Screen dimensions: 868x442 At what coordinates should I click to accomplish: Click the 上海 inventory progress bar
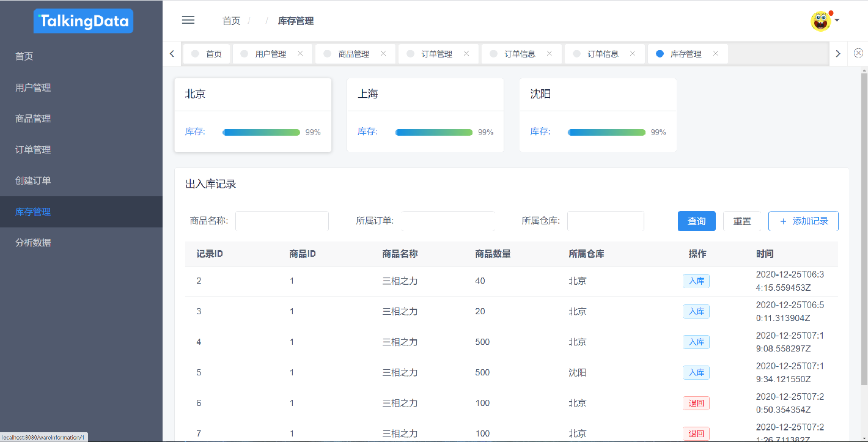pos(434,132)
